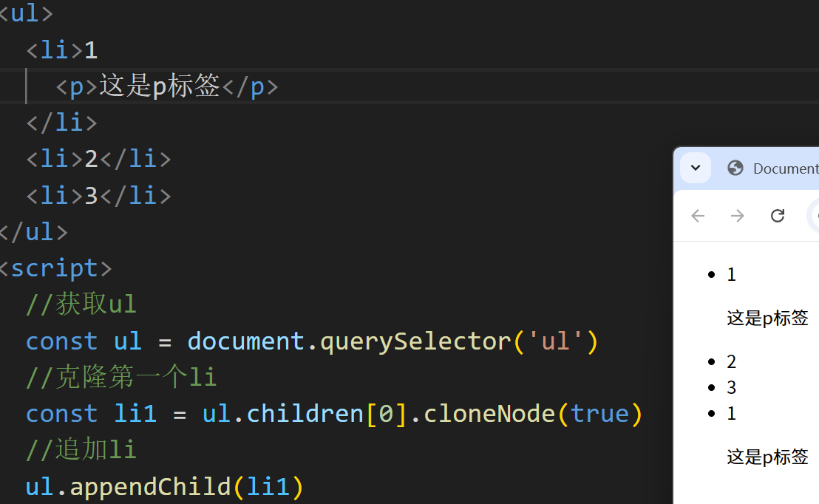Click 'cloneNode' method name in code

[489, 414]
